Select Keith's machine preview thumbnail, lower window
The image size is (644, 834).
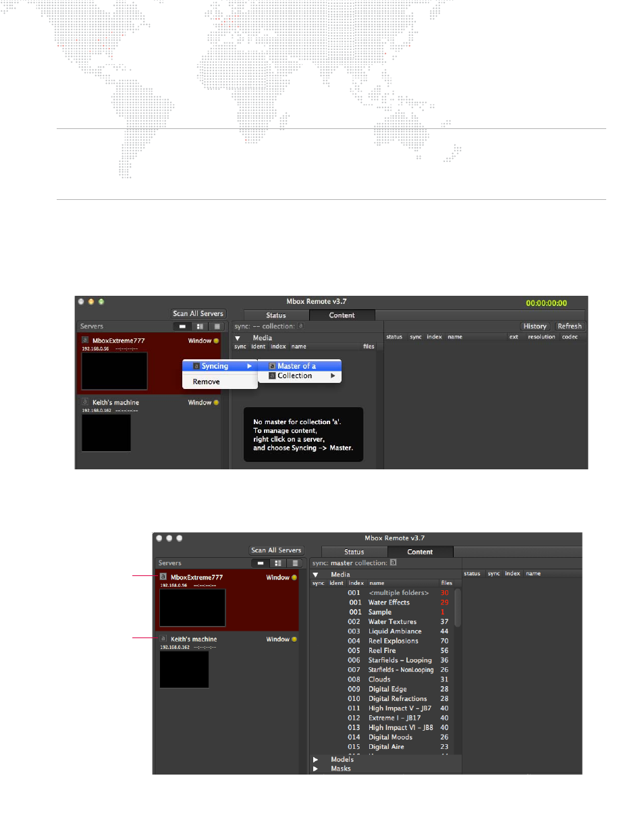point(184,669)
